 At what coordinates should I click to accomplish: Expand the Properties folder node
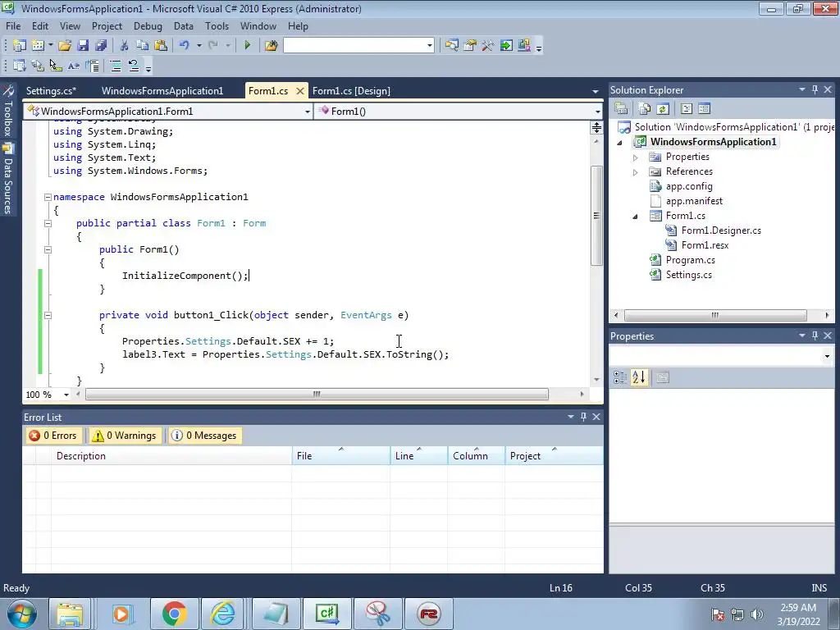(x=636, y=157)
